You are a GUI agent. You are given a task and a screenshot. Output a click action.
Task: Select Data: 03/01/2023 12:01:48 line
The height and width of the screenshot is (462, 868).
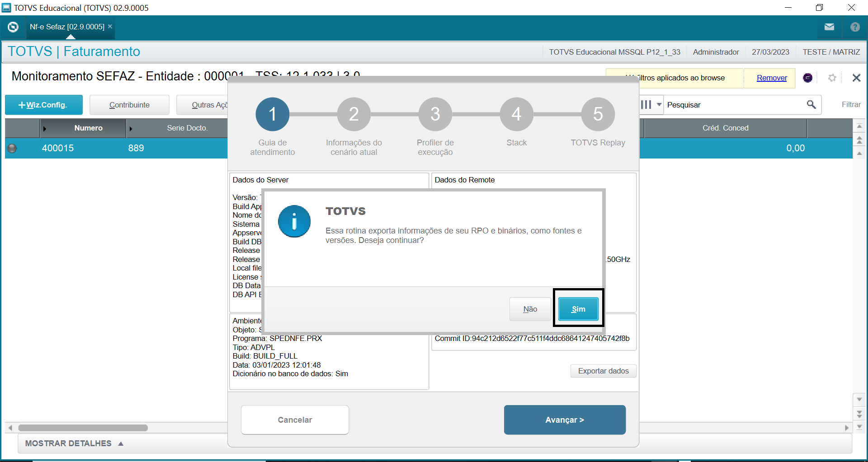click(277, 365)
